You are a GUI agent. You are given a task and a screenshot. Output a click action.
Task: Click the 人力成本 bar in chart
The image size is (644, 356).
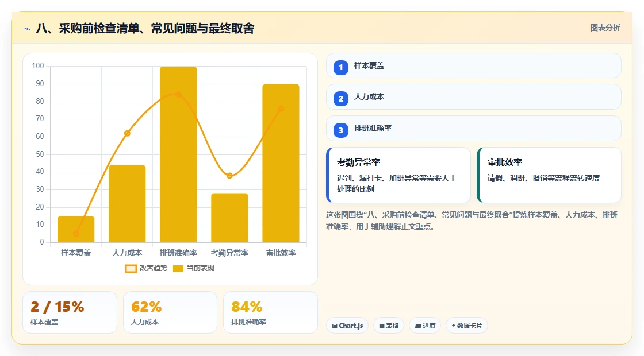(127, 204)
